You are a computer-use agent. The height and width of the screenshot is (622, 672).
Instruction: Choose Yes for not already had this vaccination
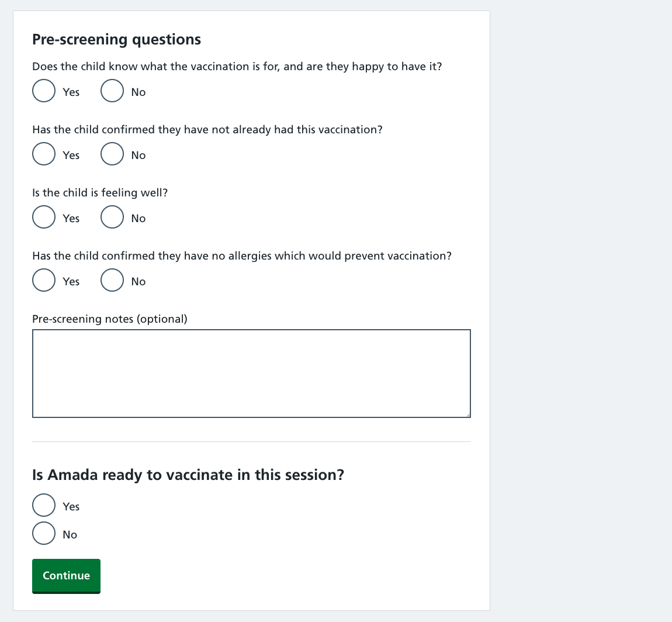pos(44,154)
